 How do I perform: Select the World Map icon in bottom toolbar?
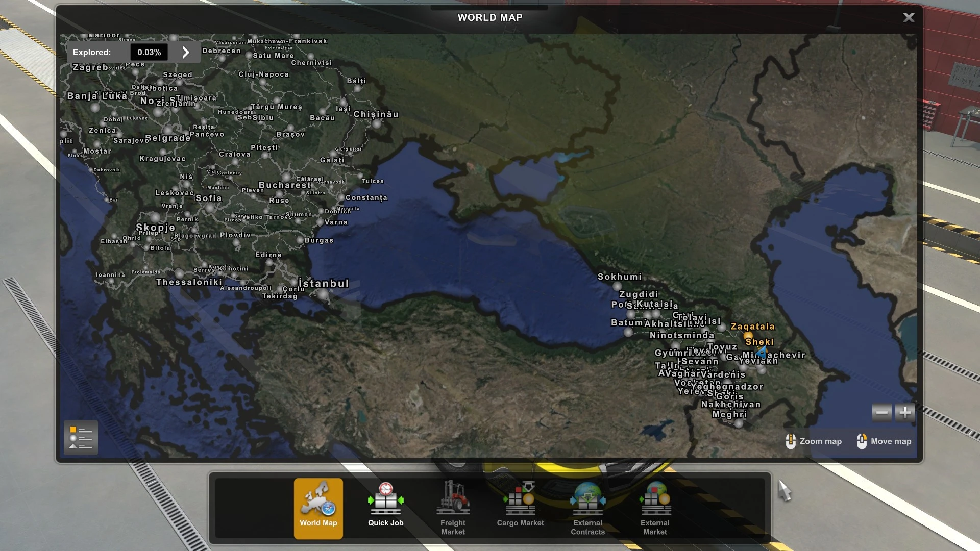coord(318,508)
